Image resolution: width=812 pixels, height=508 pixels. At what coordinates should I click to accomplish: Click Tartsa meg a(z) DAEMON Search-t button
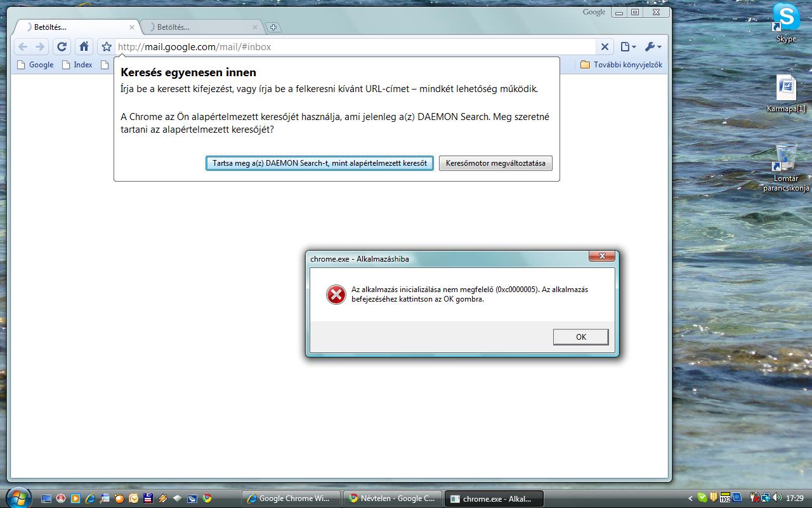(320, 163)
